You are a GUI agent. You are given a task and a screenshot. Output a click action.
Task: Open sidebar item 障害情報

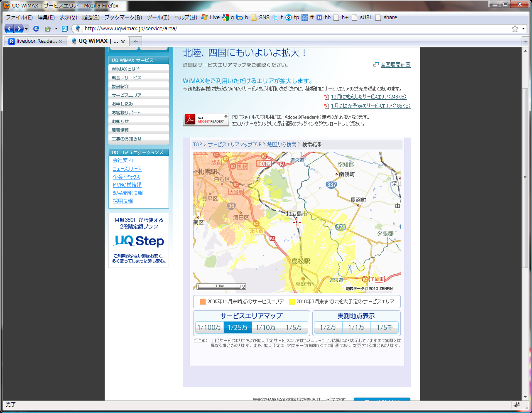[139, 130]
